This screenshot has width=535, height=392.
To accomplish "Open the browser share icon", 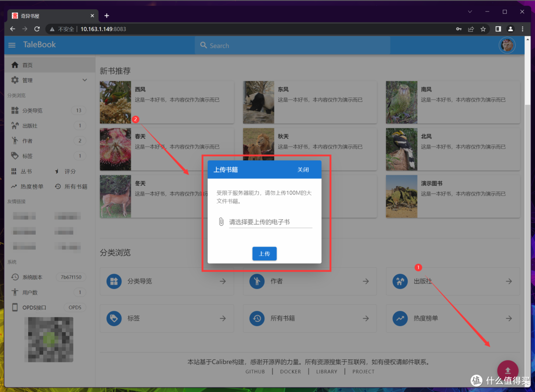I will [x=471, y=29].
